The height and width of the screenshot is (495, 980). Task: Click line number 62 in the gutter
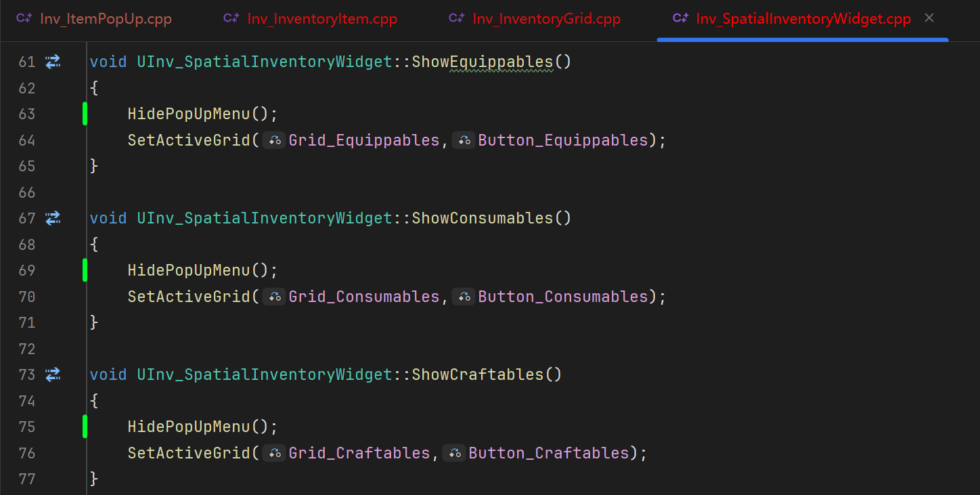click(x=26, y=88)
